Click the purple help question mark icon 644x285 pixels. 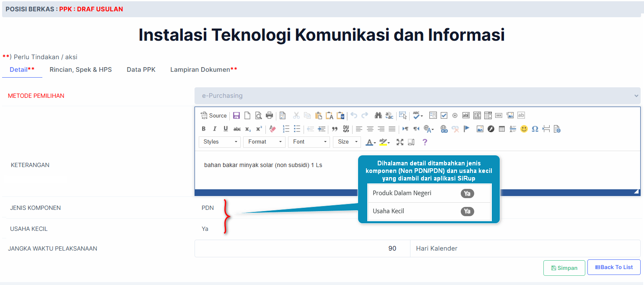click(x=425, y=142)
